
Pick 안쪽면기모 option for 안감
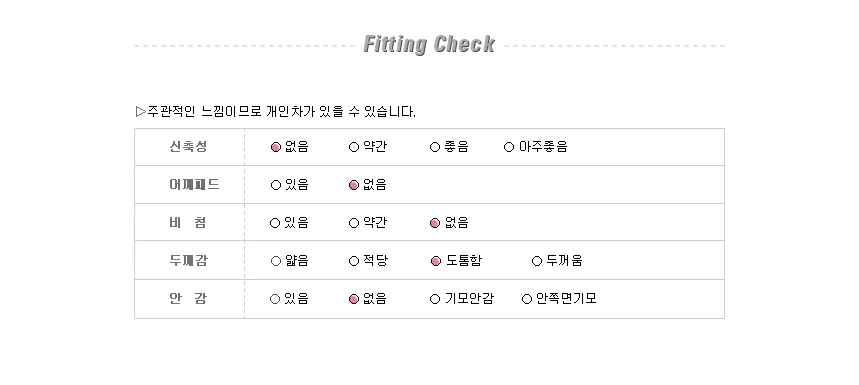tap(527, 299)
